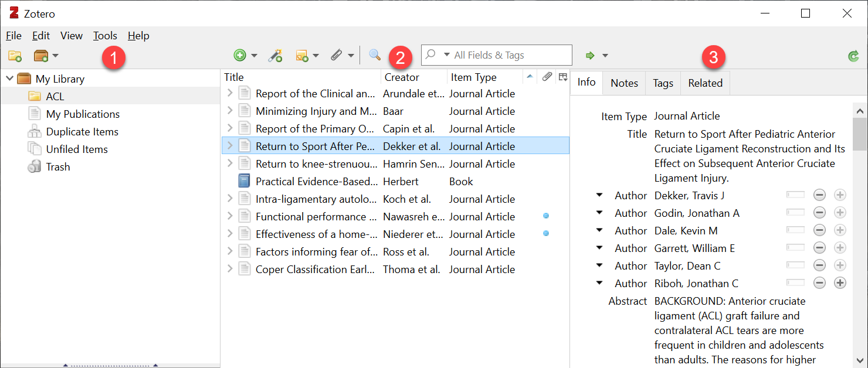
Task: Toggle name field mode for Dekker, Travis J
Action: pyautogui.click(x=796, y=196)
